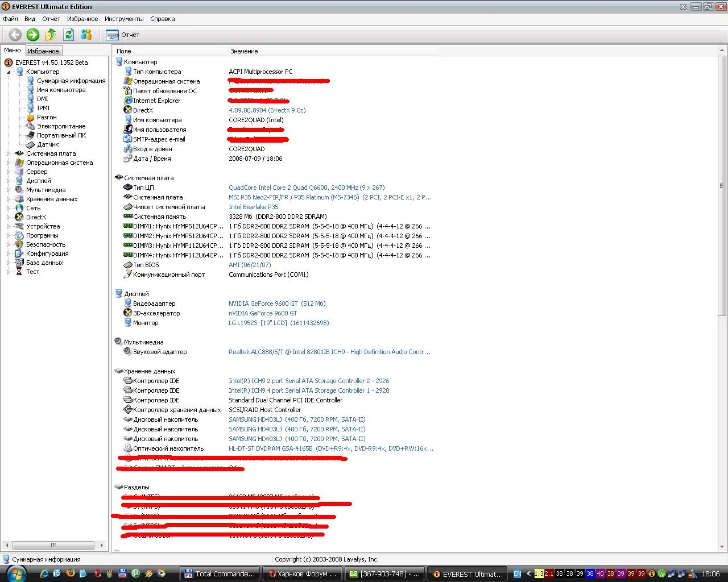Select Суммарная информация icon in tree
Screen dimensions: 728x582
click(31, 81)
